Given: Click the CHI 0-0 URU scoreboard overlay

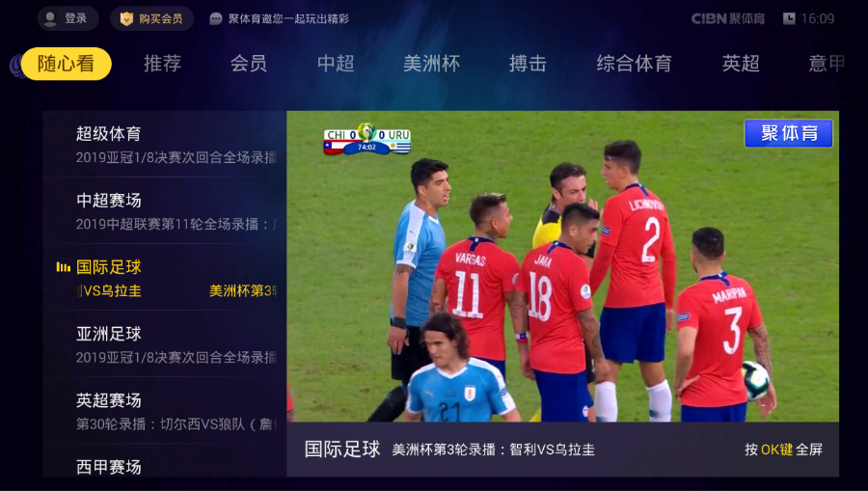Looking at the screenshot, I should pos(367,138).
